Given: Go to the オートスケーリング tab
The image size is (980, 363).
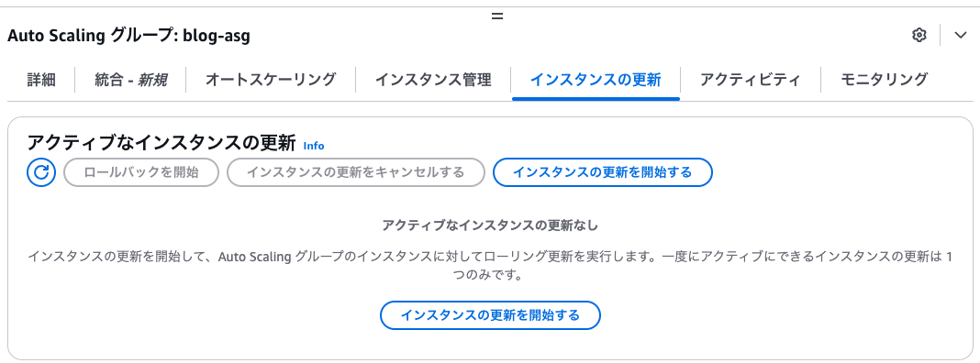Looking at the screenshot, I should (x=271, y=80).
